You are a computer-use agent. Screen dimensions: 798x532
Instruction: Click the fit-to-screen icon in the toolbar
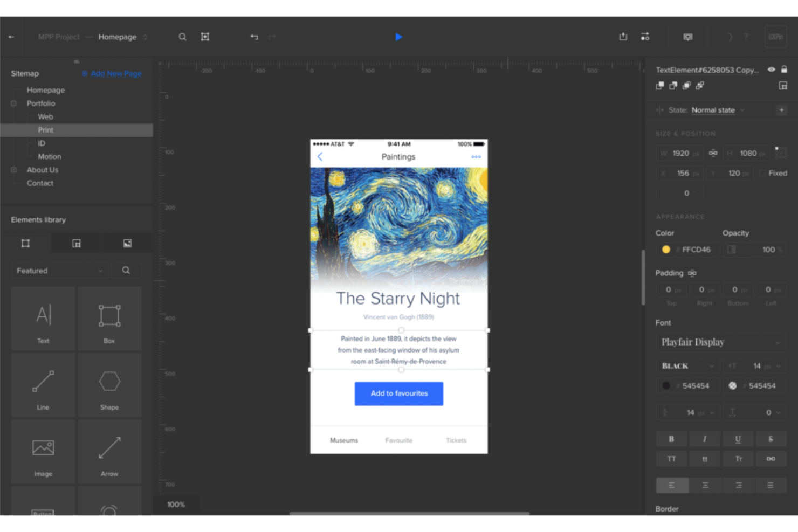[205, 37]
